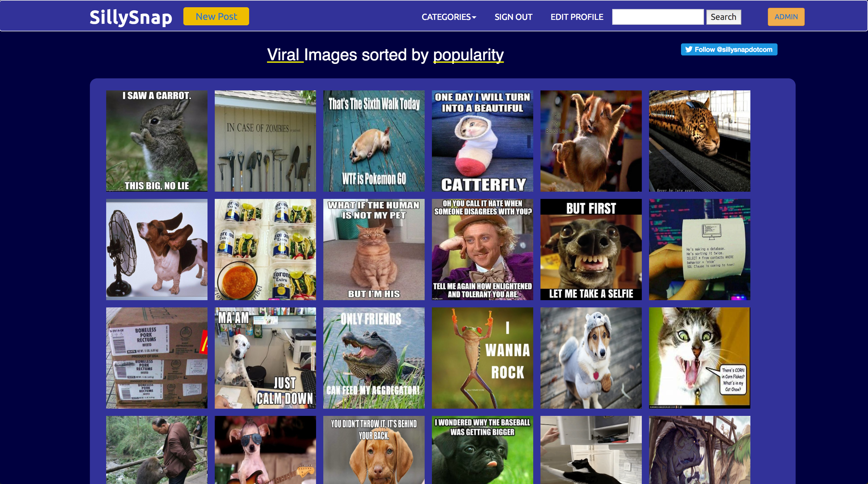Open the Catterfly kitten meme
This screenshot has height=484, width=868.
coord(482,141)
